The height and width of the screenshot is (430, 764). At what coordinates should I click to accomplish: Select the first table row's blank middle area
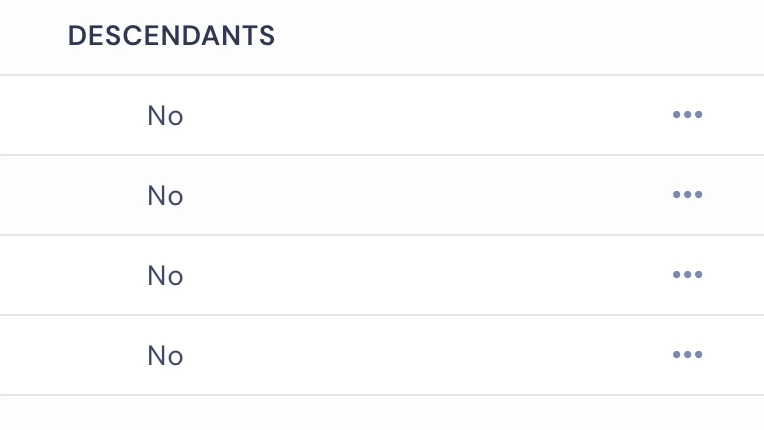pyautogui.click(x=420, y=115)
